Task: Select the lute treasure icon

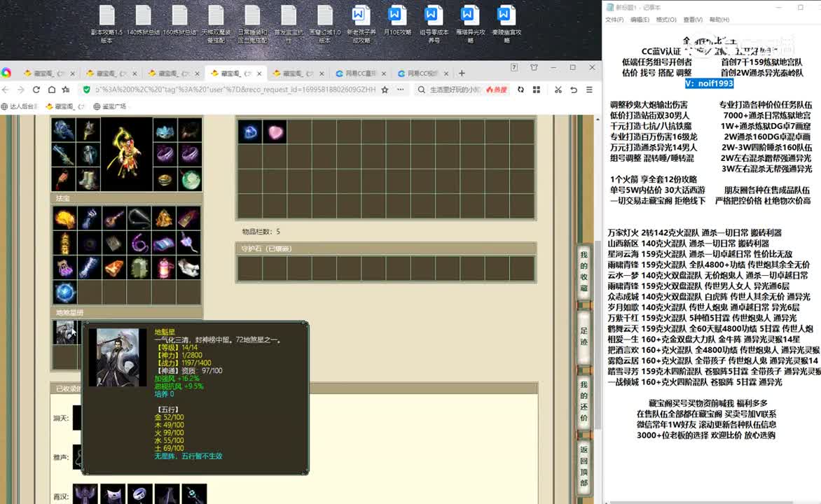Action: (x=114, y=219)
